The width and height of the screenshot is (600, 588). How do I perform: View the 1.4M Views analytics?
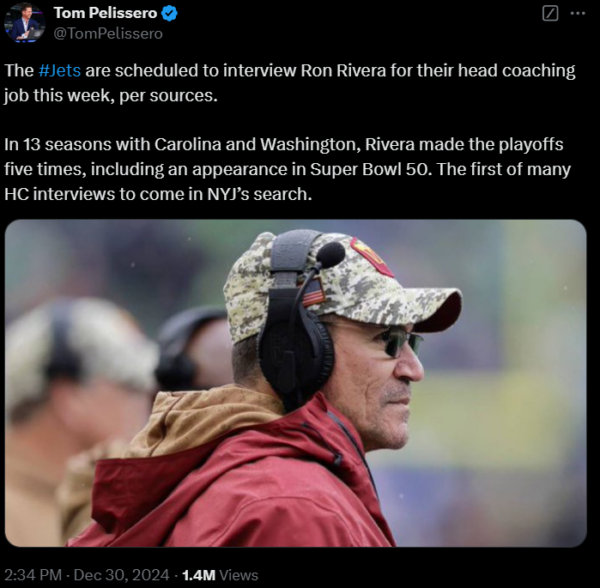click(x=219, y=575)
